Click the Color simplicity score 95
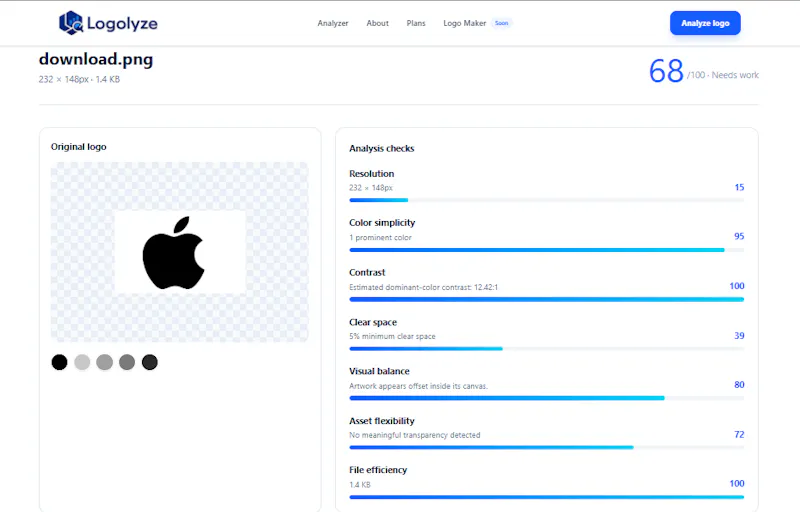The height and width of the screenshot is (512, 800). pos(739,236)
